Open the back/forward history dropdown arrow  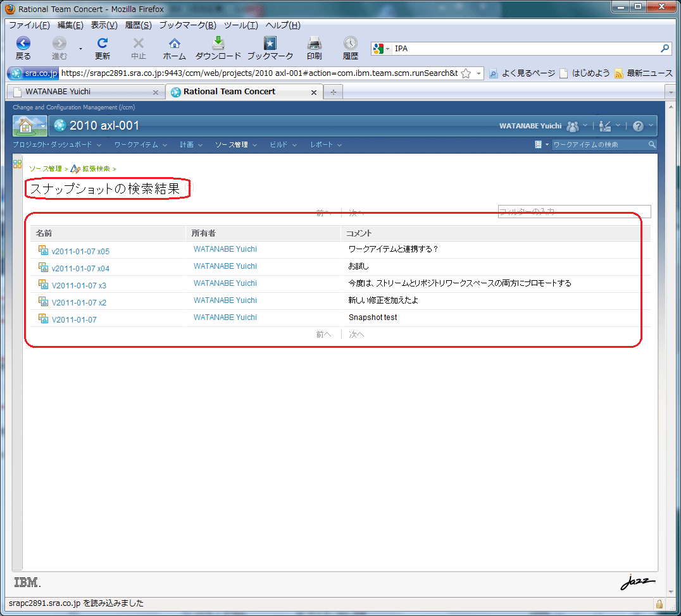[80, 48]
